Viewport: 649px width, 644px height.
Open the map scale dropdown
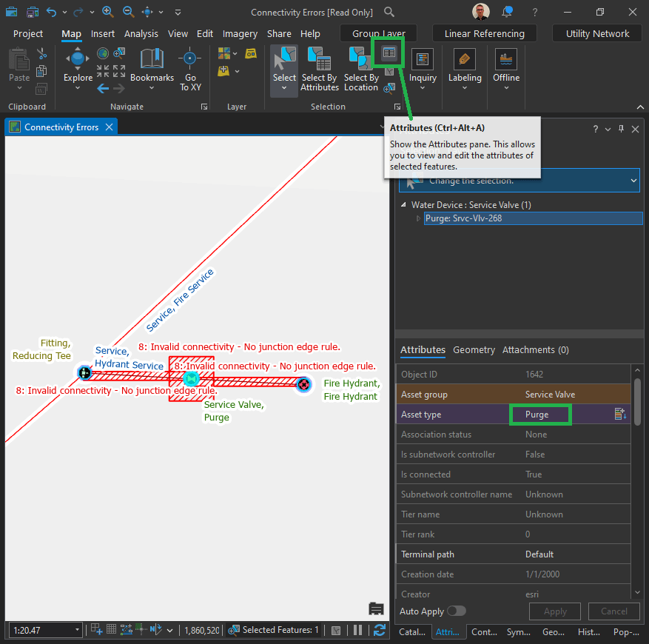[x=78, y=630]
